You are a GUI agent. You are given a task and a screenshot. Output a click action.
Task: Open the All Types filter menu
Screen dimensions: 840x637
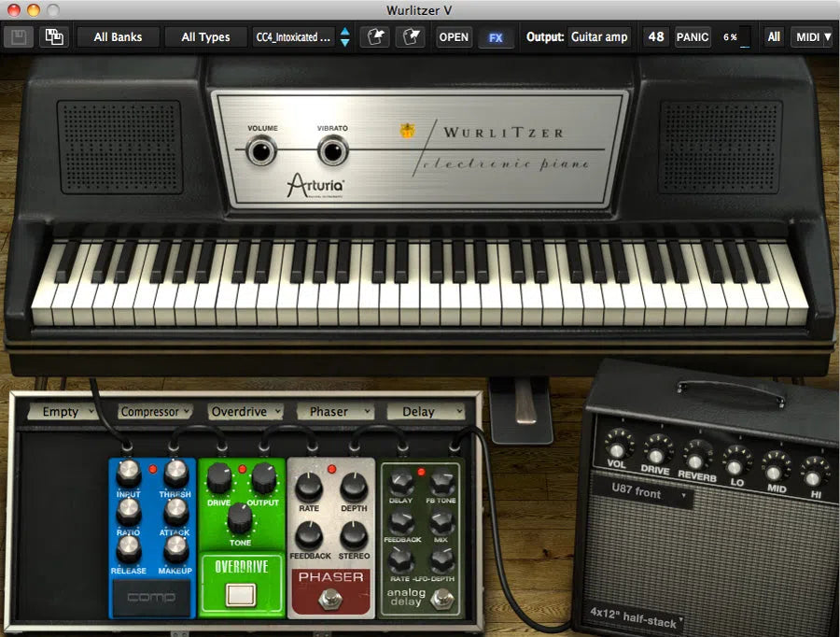tap(205, 37)
